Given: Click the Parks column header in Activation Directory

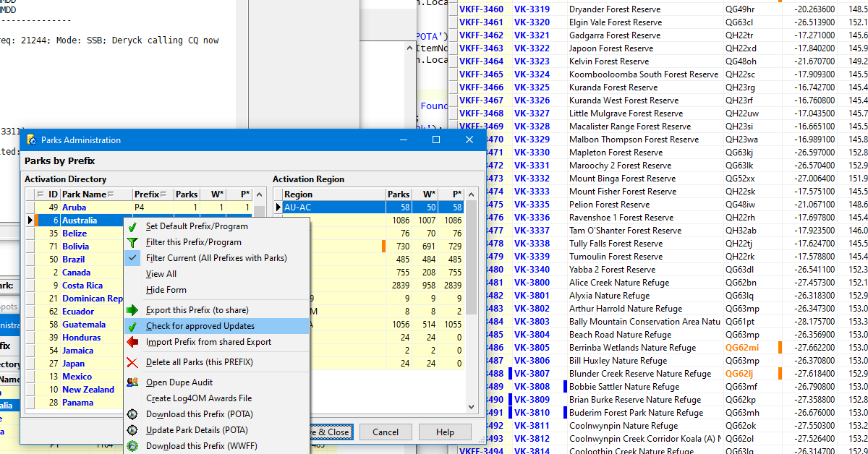Looking at the screenshot, I should [187, 194].
